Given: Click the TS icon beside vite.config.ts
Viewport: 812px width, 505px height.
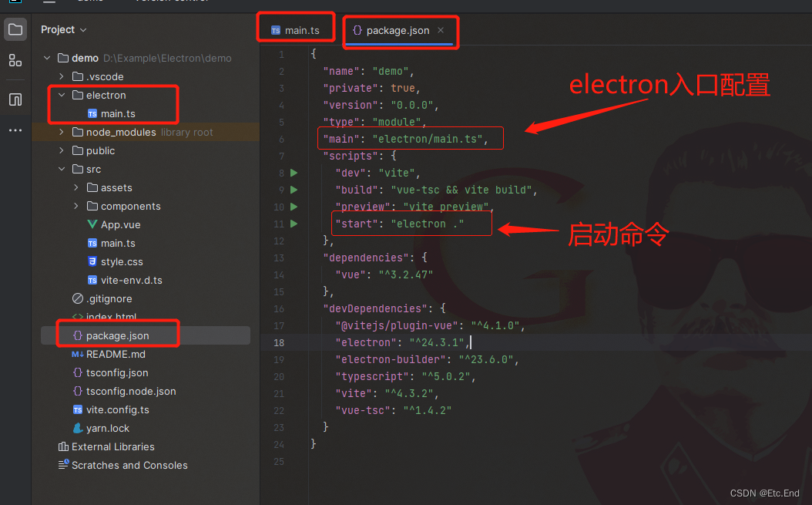Looking at the screenshot, I should pos(78,409).
